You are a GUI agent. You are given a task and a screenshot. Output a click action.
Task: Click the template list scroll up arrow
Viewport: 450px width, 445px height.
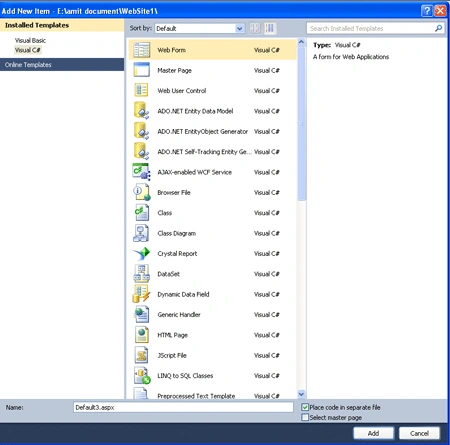point(301,42)
